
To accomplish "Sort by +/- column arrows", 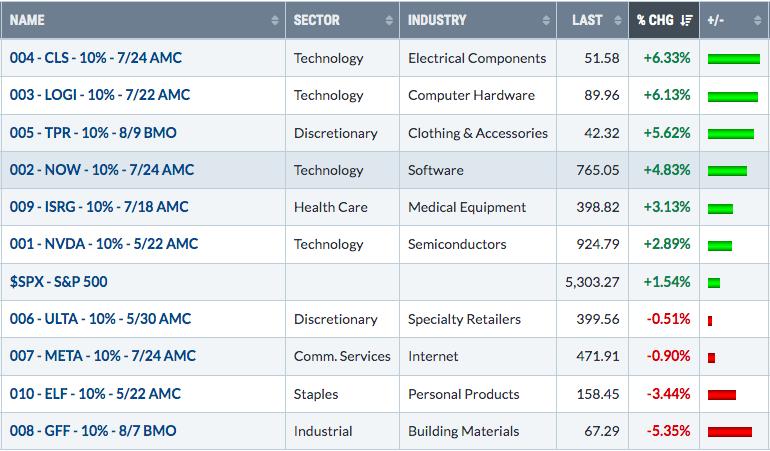I will point(757,20).
